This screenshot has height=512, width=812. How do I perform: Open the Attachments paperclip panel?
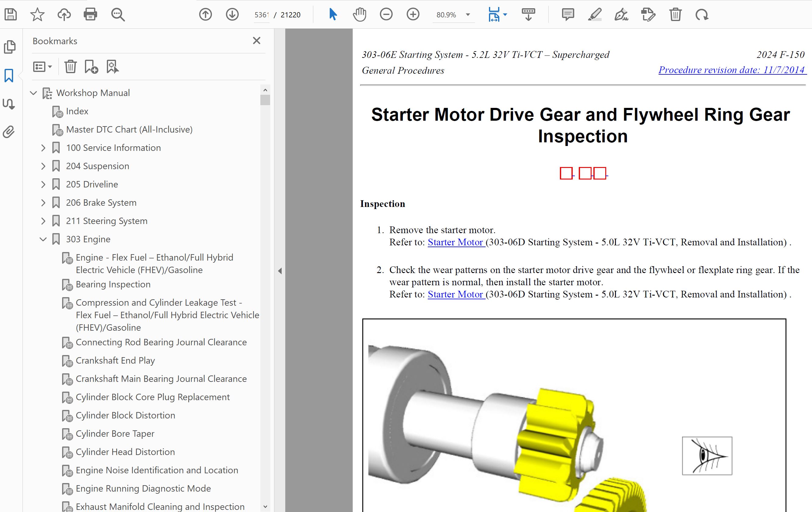point(9,132)
